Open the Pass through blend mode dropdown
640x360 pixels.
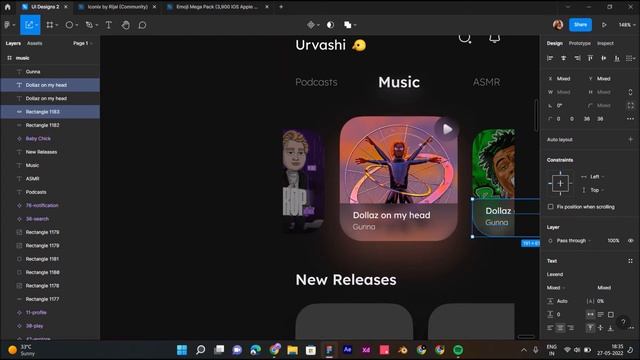pyautogui.click(x=573, y=241)
